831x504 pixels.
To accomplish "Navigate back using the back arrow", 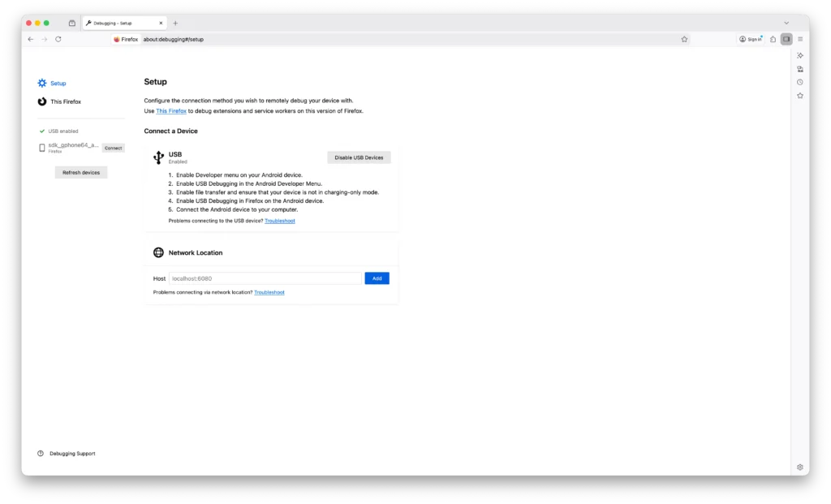I will [30, 38].
